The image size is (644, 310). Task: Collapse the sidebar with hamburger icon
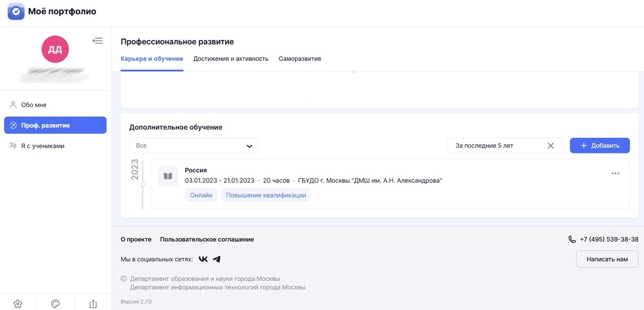point(98,41)
